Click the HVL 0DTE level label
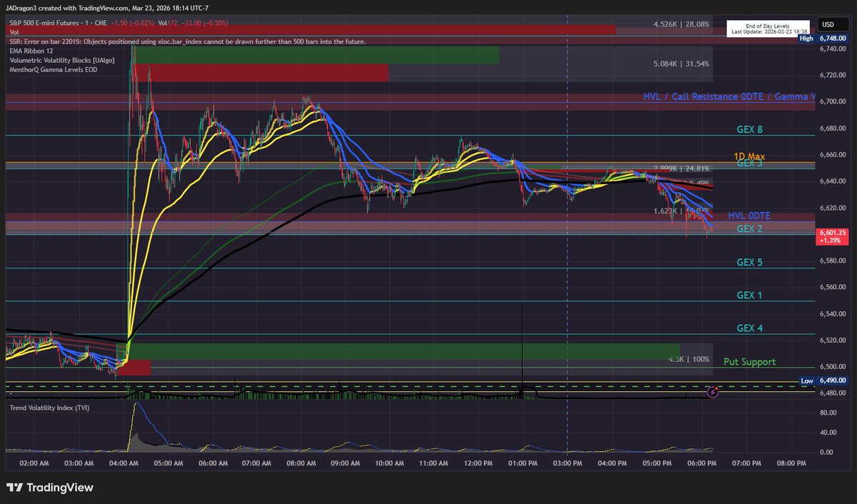This screenshot has height=504, width=857. click(749, 216)
